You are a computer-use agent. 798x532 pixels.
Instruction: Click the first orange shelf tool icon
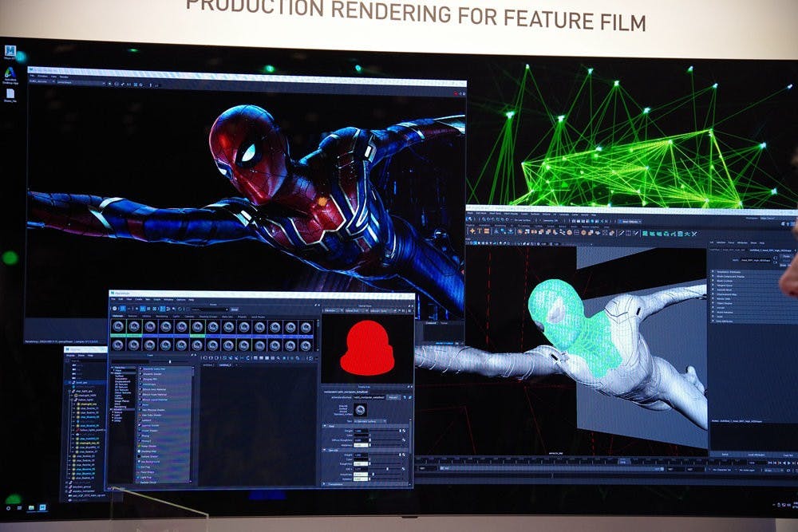[x=474, y=231]
